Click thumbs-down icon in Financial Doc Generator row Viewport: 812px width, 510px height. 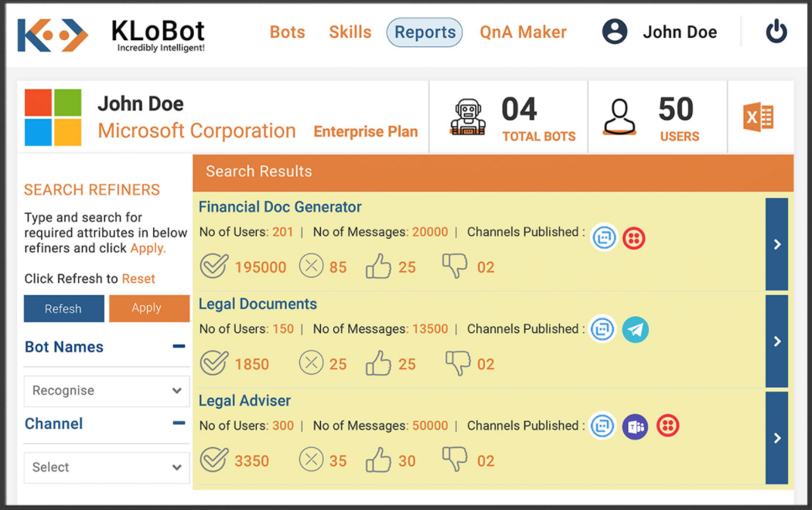(x=455, y=266)
